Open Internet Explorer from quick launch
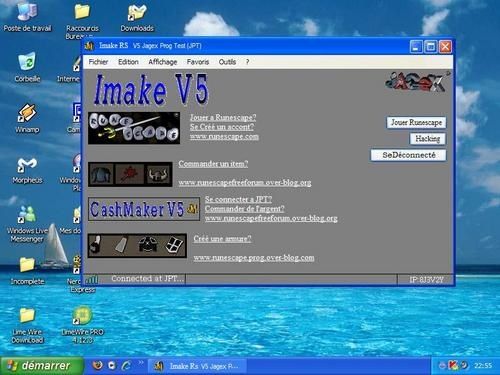The image size is (500, 375). coord(126,366)
